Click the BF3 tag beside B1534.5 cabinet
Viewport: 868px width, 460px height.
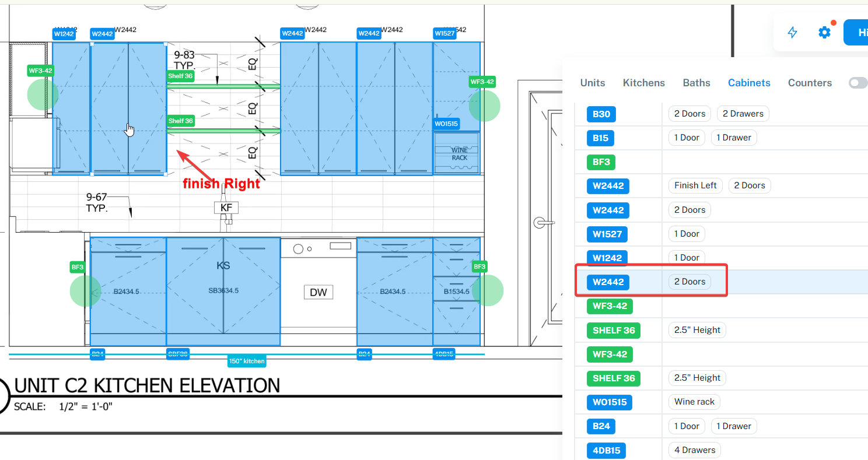point(480,267)
